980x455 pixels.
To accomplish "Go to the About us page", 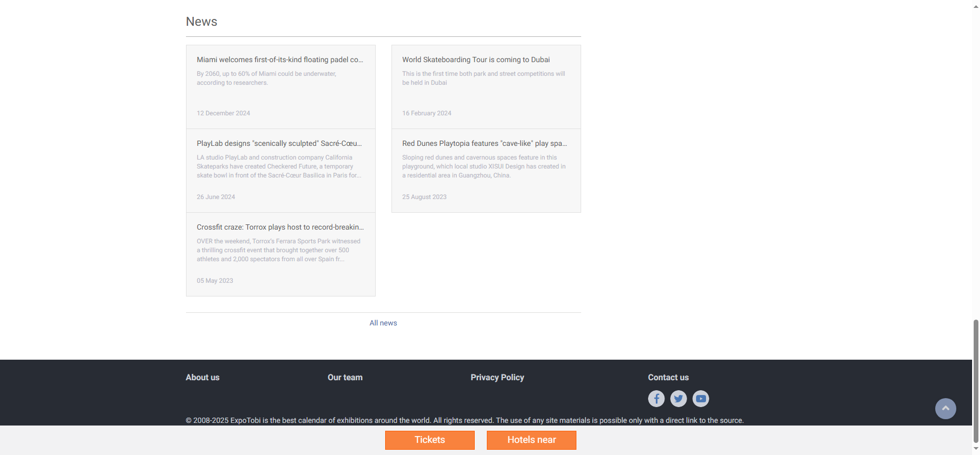I will pyautogui.click(x=202, y=377).
